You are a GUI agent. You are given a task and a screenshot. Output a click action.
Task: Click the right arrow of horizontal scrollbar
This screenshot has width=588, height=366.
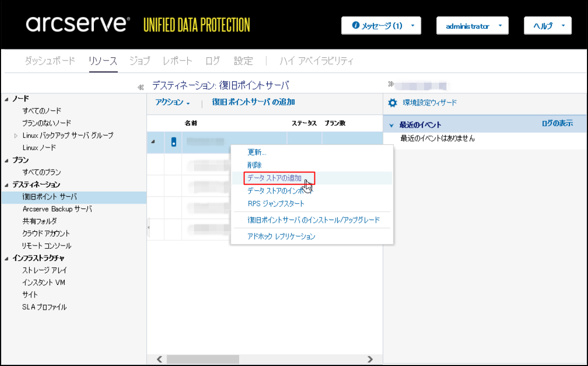point(370,359)
